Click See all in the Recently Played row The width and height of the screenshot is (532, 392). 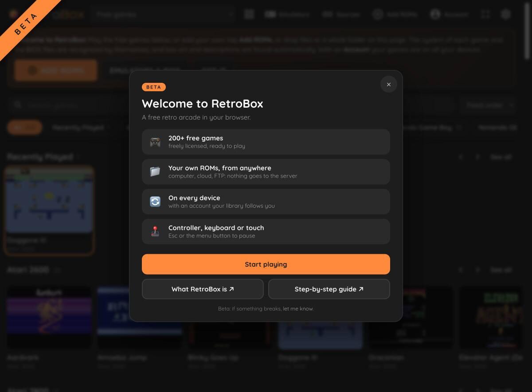tap(501, 157)
